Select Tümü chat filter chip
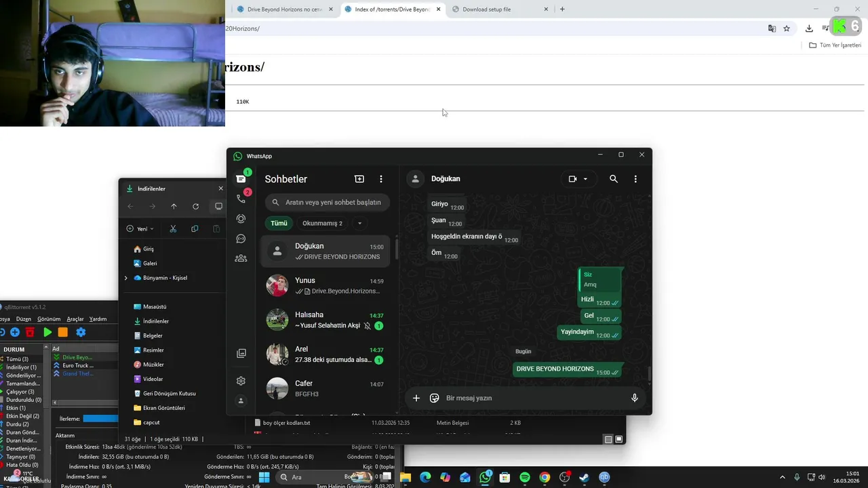This screenshot has width=868, height=488. [x=279, y=223]
